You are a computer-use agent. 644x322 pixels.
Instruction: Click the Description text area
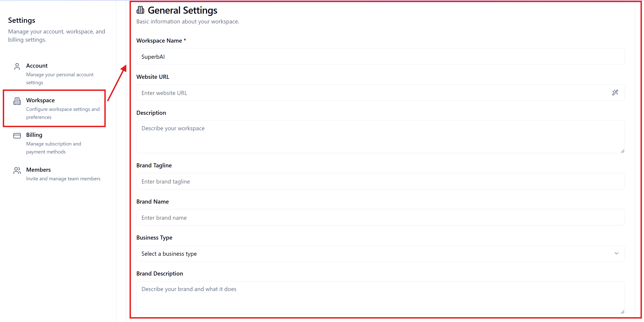380,137
